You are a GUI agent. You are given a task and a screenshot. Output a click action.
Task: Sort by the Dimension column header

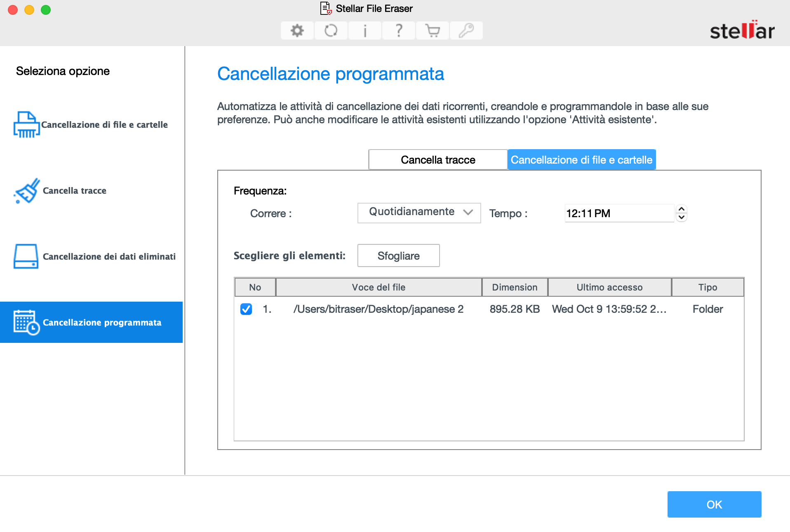[x=515, y=287]
